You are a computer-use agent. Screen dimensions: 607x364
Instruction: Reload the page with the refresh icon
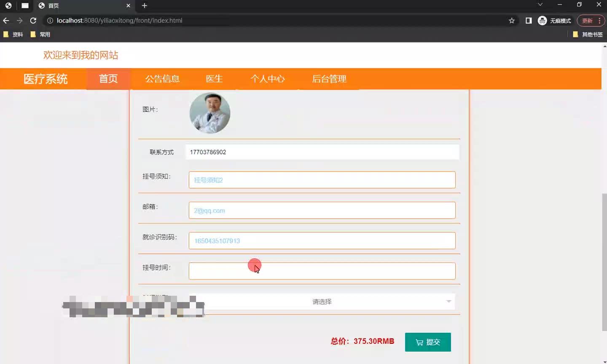coord(33,20)
